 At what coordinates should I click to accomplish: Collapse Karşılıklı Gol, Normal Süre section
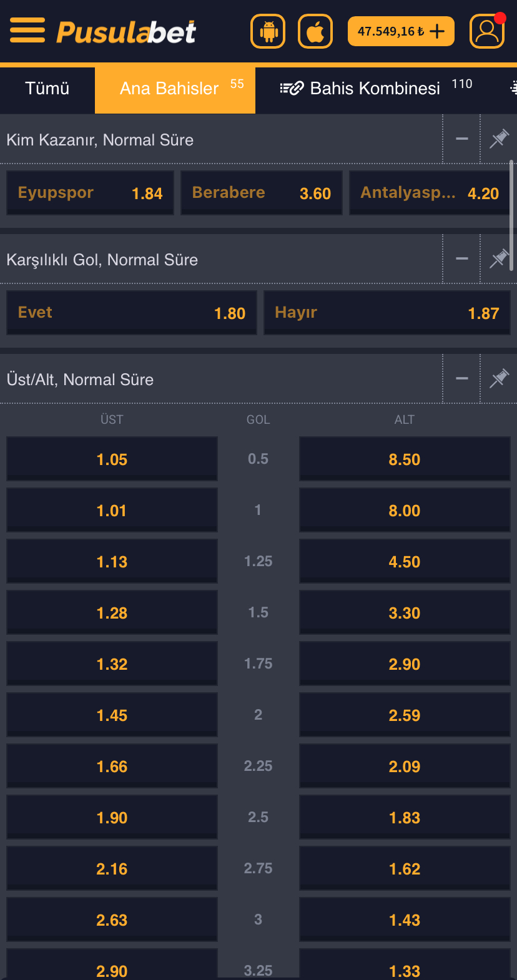(x=462, y=258)
